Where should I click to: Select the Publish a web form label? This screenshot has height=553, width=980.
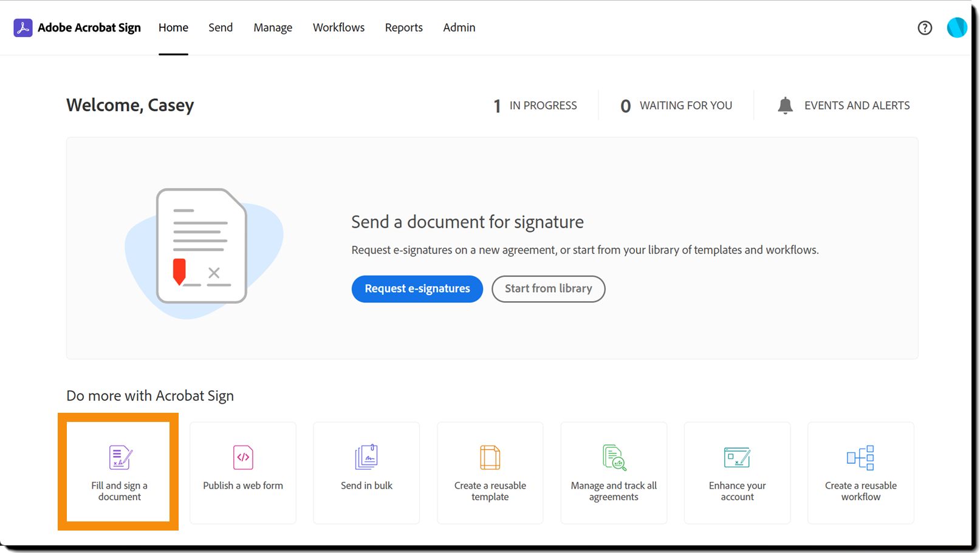click(243, 486)
